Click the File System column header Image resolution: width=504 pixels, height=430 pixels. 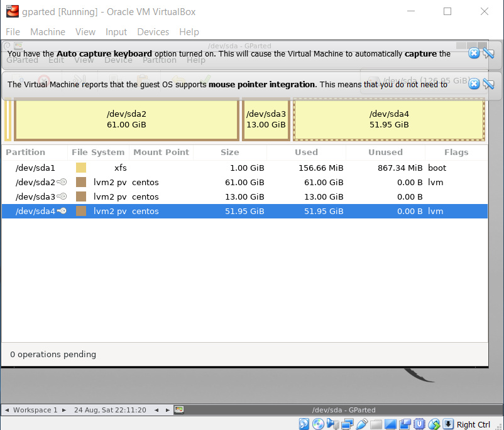98,152
